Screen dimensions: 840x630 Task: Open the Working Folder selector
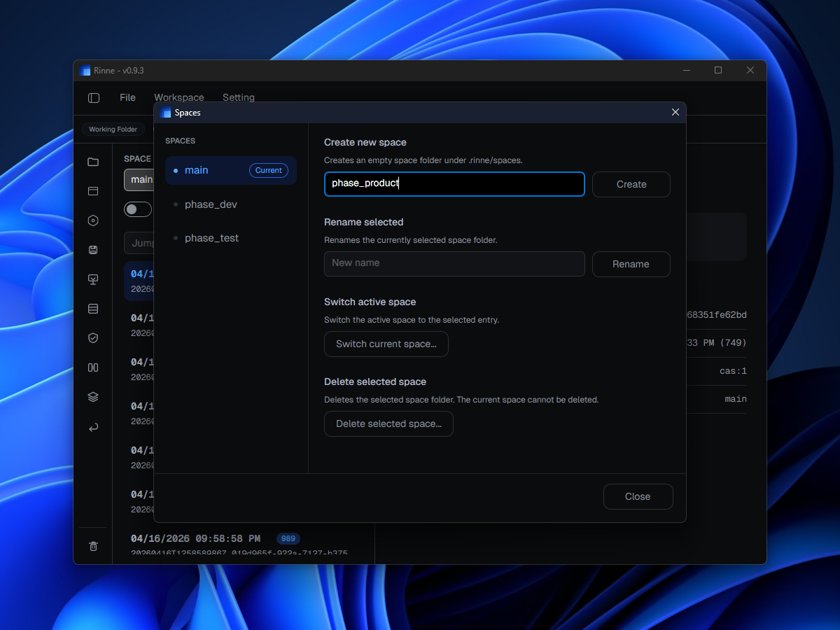tap(113, 129)
